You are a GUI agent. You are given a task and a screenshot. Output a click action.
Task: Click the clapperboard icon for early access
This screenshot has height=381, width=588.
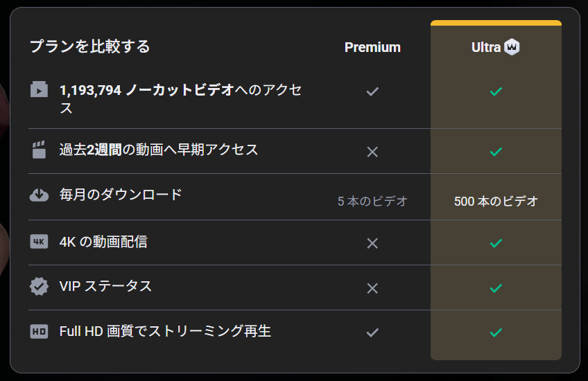(x=40, y=150)
